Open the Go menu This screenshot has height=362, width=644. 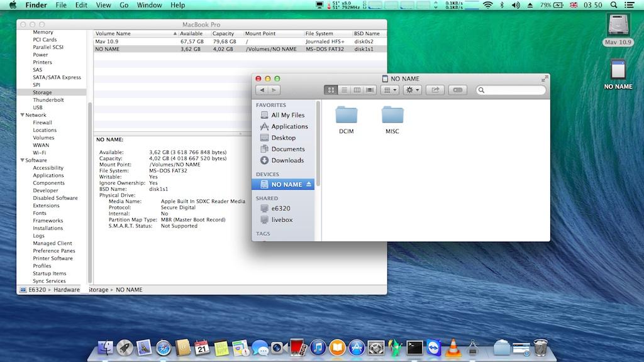pos(124,5)
